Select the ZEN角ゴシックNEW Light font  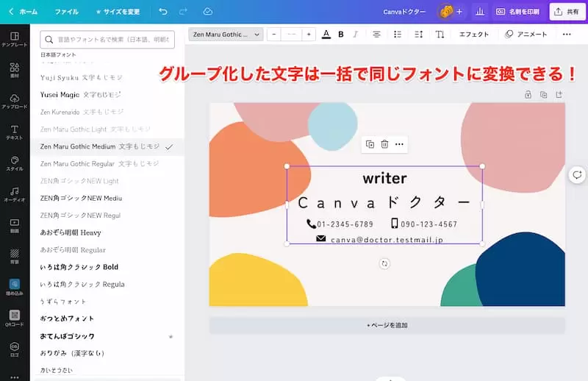[x=107, y=181]
